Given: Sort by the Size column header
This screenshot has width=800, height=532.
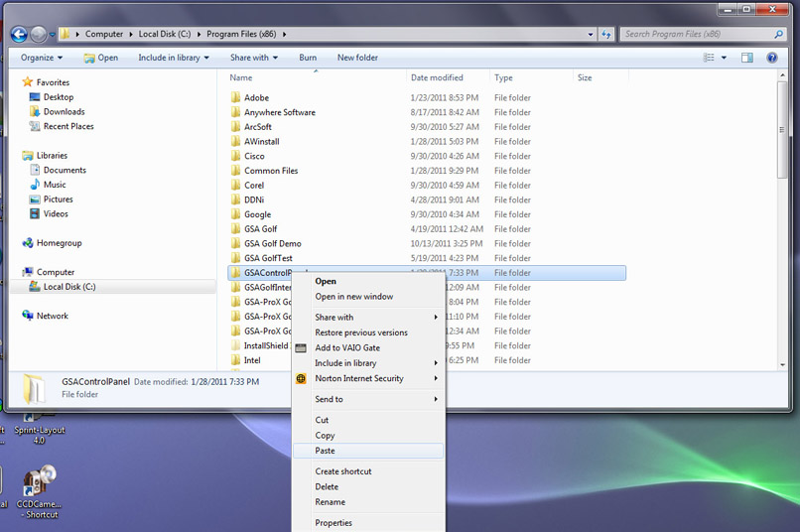Looking at the screenshot, I should (x=585, y=77).
